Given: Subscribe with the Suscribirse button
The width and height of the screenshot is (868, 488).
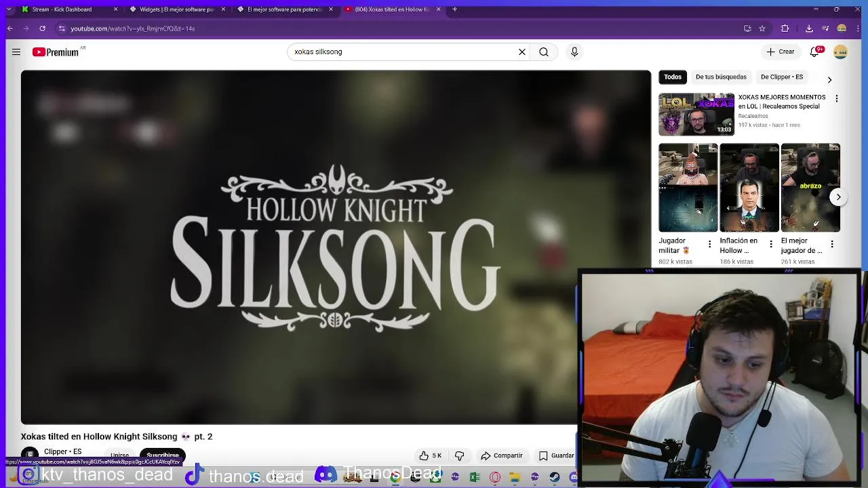Looking at the screenshot, I should (163, 455).
